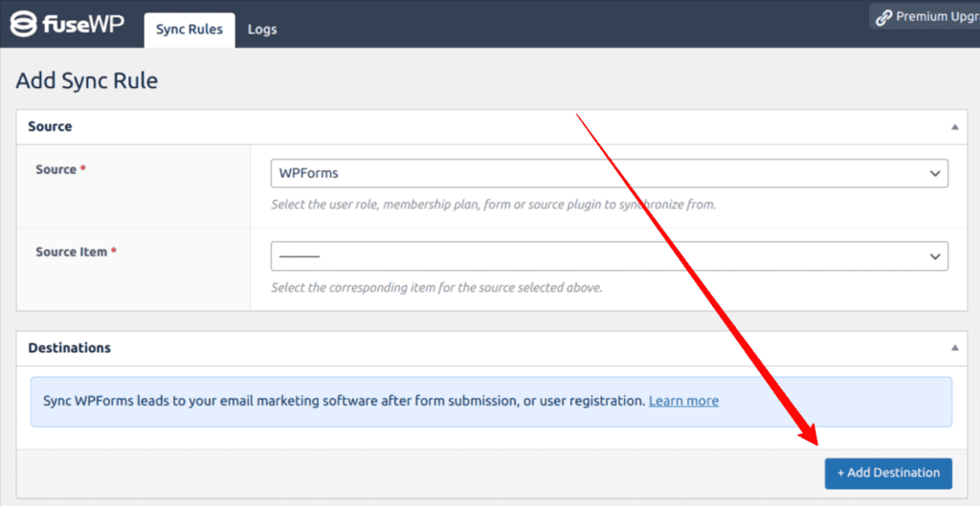Screen dimensions: 980x506
Task: Click the help text under Source Item dropdown
Action: point(436,289)
